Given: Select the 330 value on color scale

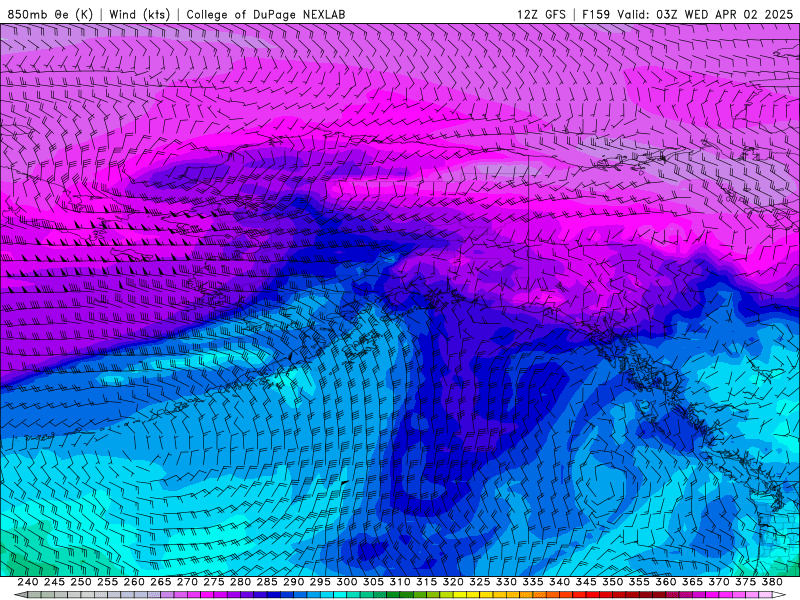Looking at the screenshot, I should (506, 582).
